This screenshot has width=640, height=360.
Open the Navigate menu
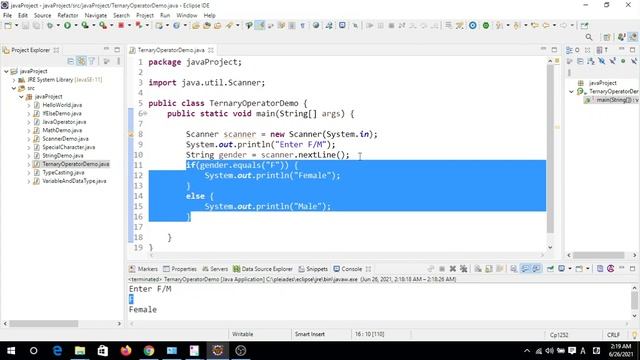pyautogui.click(x=96, y=15)
